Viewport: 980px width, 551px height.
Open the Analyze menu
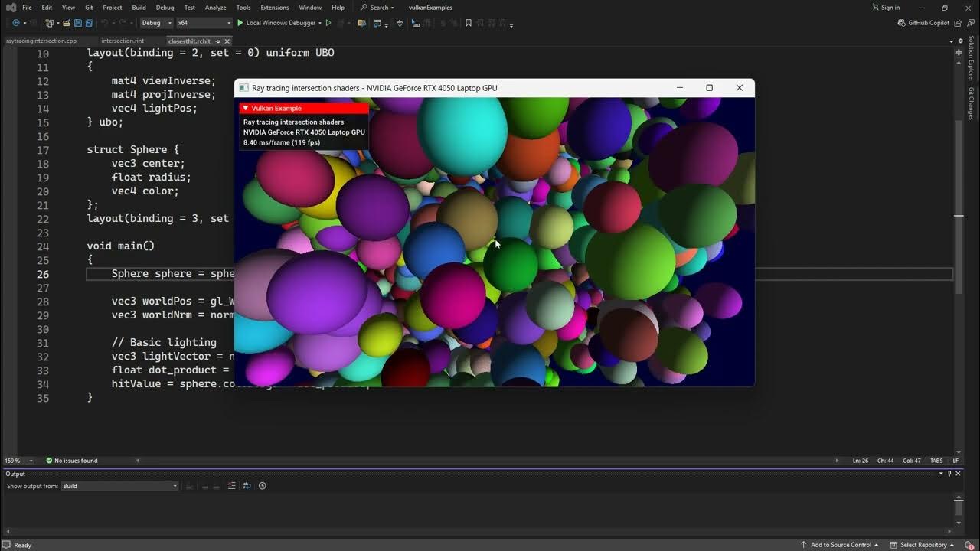coord(215,8)
